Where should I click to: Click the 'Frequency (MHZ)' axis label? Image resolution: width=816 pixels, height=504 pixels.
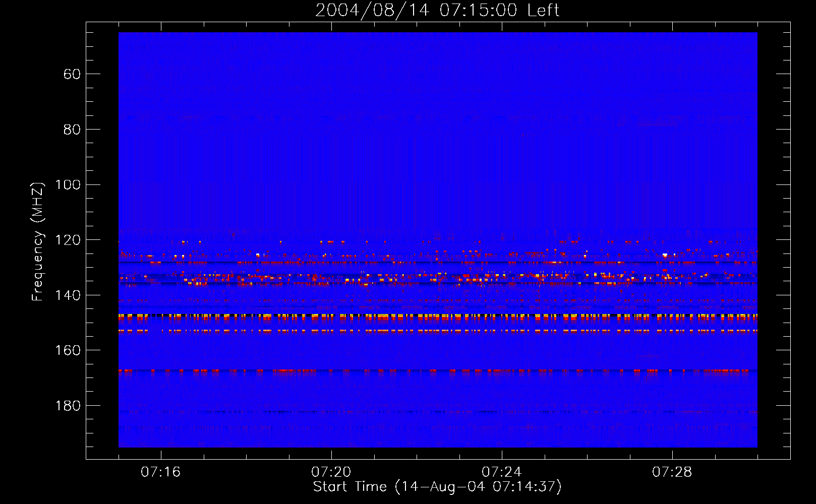38,241
